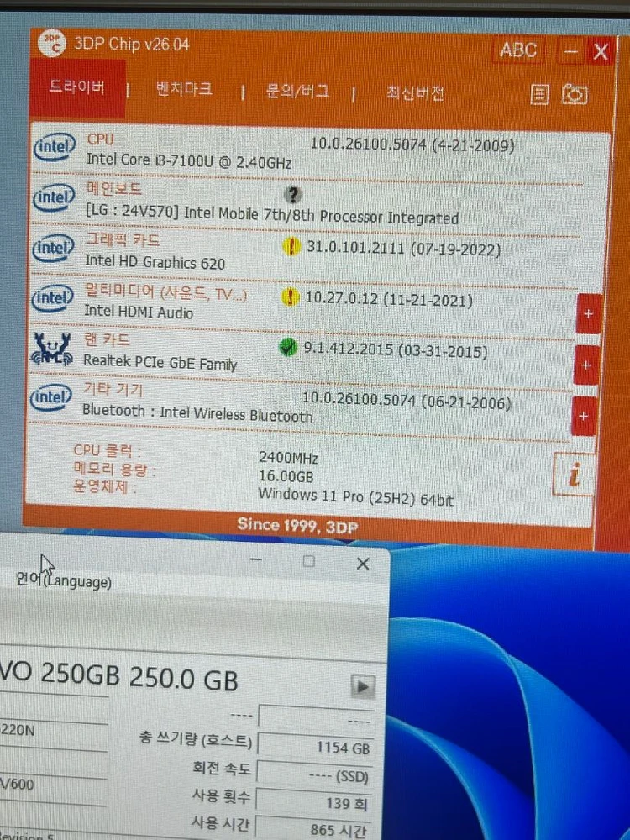This screenshot has height=840, width=630.
Task: Click the 총 쓰기량 (호스트) 1154 GB field
Action: [314, 746]
